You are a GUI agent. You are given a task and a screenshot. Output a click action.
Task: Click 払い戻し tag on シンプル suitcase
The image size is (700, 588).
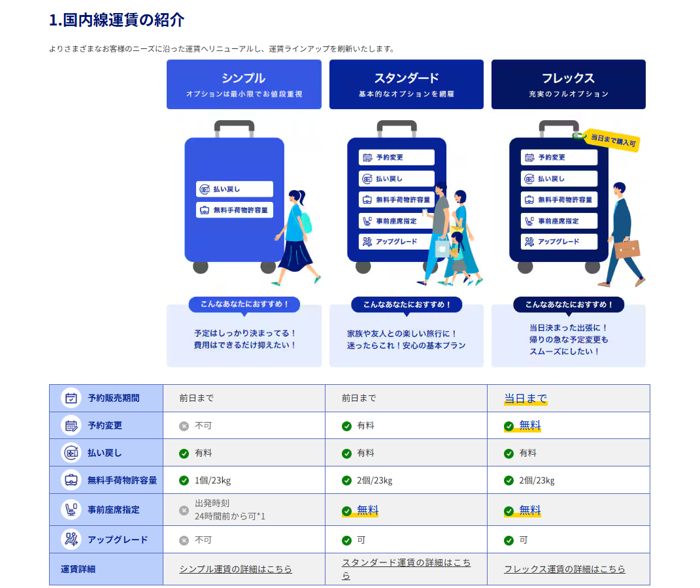(x=235, y=189)
